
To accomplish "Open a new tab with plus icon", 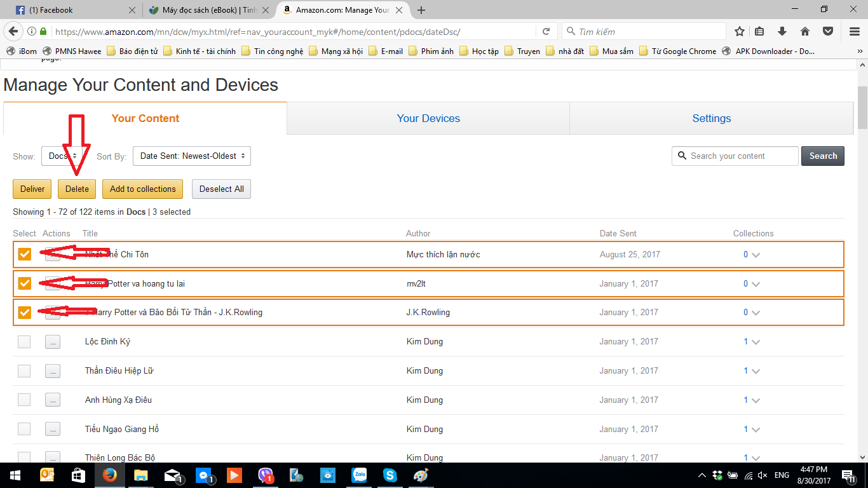I will point(421,10).
